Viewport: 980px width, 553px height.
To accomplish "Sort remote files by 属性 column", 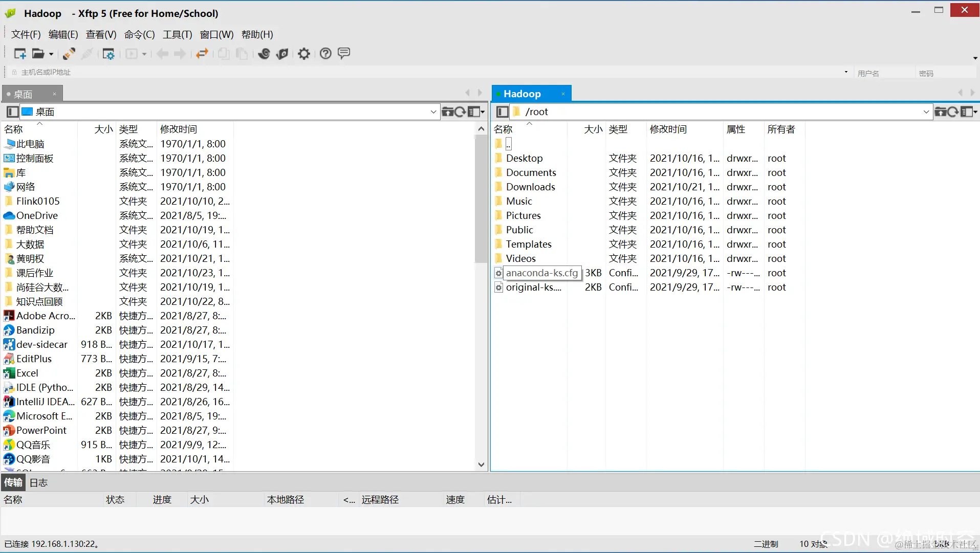I will tap(743, 129).
